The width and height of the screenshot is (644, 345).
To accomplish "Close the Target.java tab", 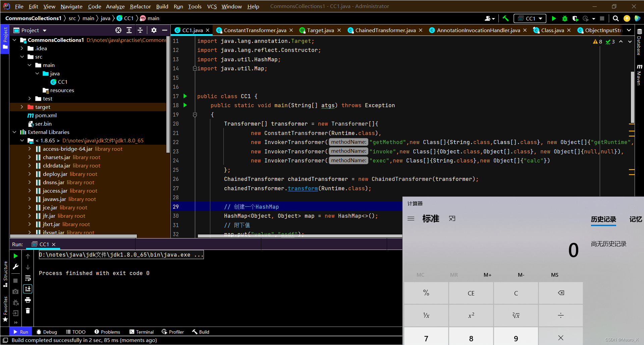I will click(339, 30).
